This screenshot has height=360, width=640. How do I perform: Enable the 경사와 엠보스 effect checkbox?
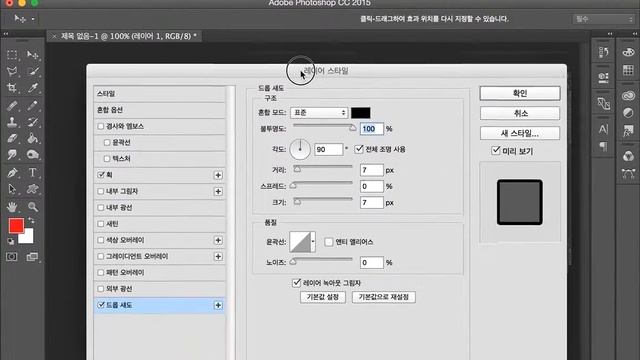point(101,127)
